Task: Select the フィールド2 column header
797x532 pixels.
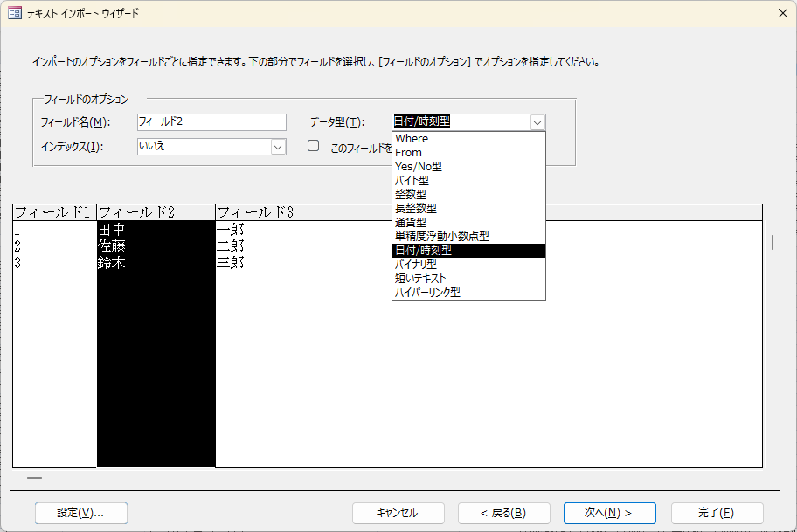Action: pos(156,212)
